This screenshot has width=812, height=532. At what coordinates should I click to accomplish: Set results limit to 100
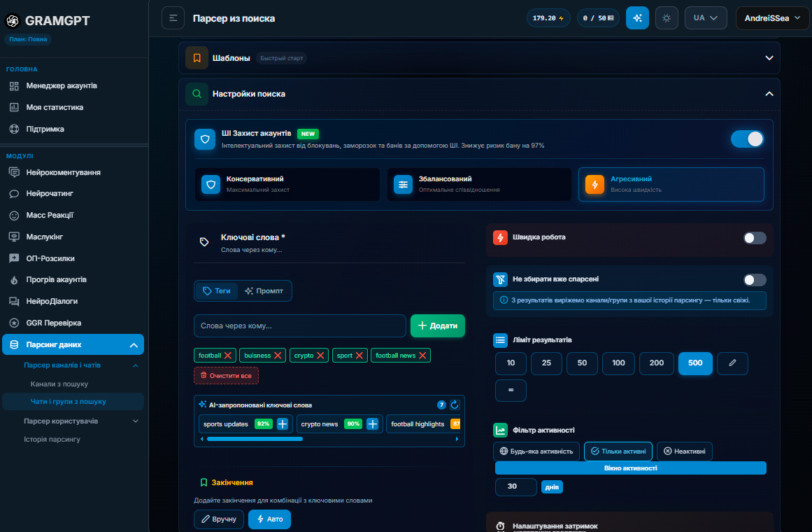[618, 363]
